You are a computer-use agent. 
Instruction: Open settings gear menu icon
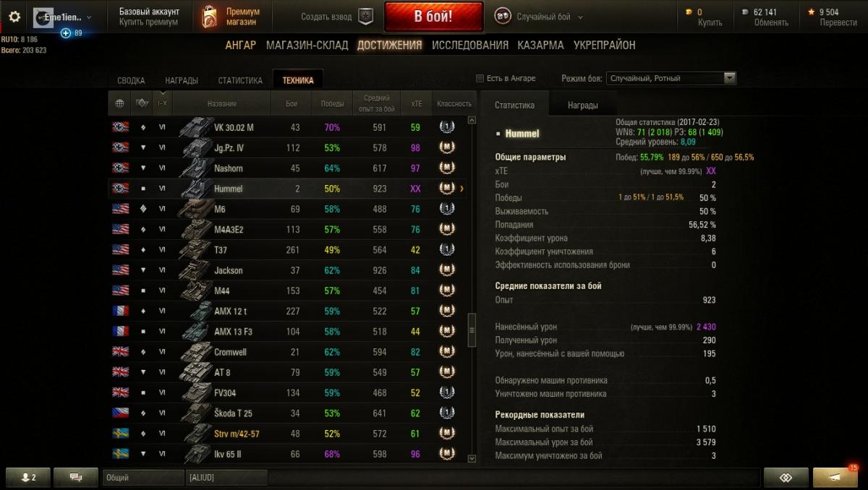click(x=14, y=17)
